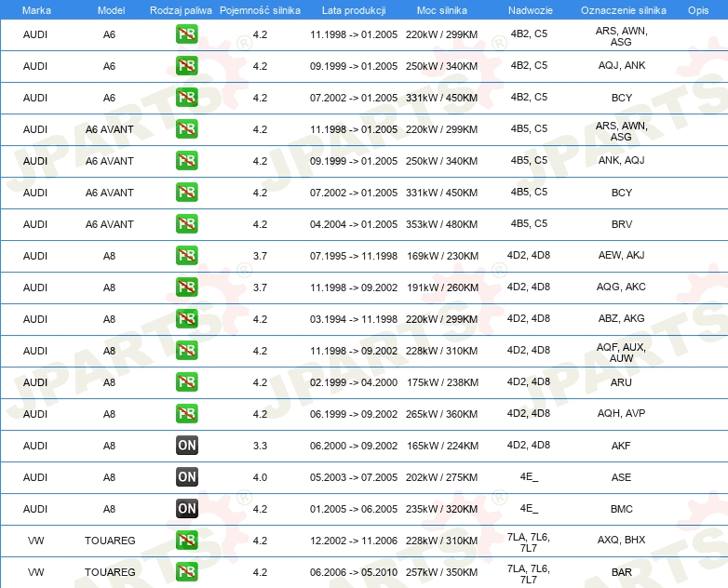Click engine codes 'AQF, AUX, AUW'
The image size is (728, 588).
621,353
